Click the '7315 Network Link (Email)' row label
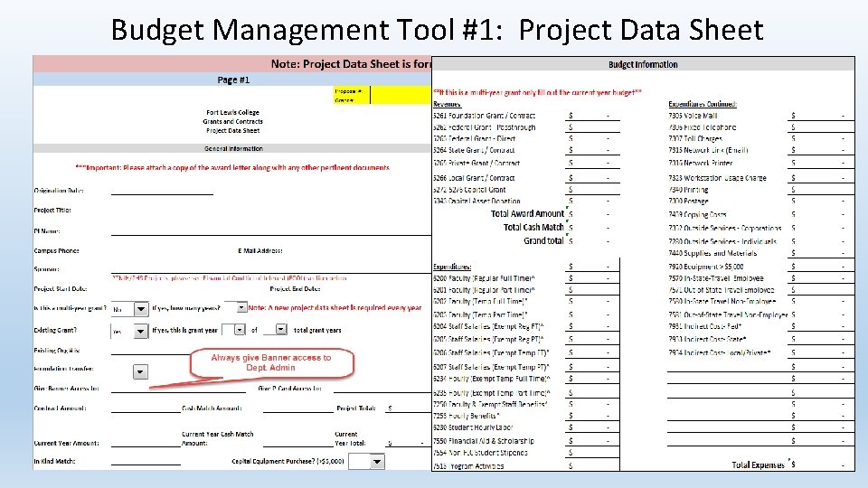The image size is (868, 488). pyautogui.click(x=708, y=150)
